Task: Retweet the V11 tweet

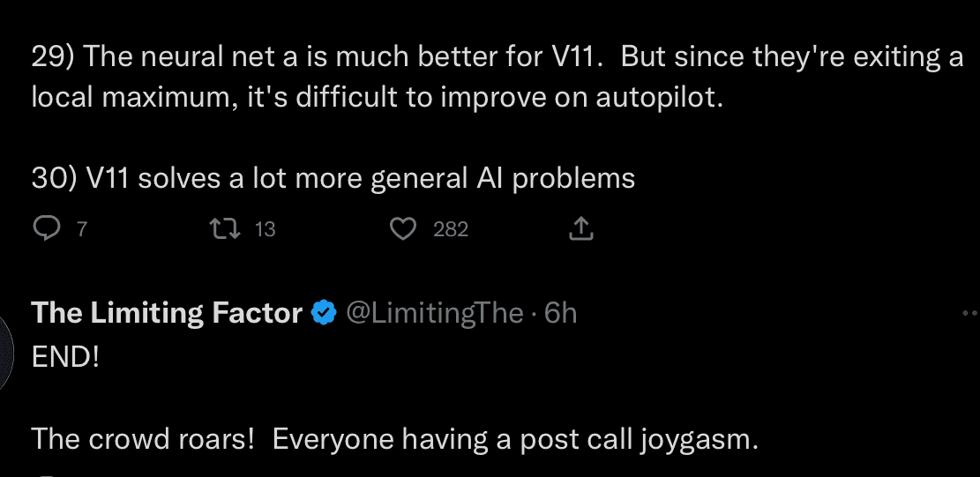Action: coord(224,229)
